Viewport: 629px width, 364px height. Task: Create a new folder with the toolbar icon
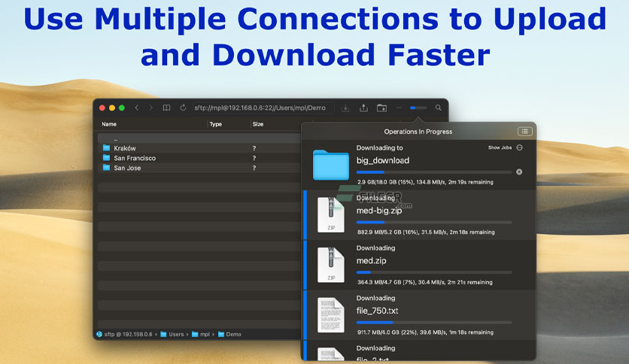point(382,108)
